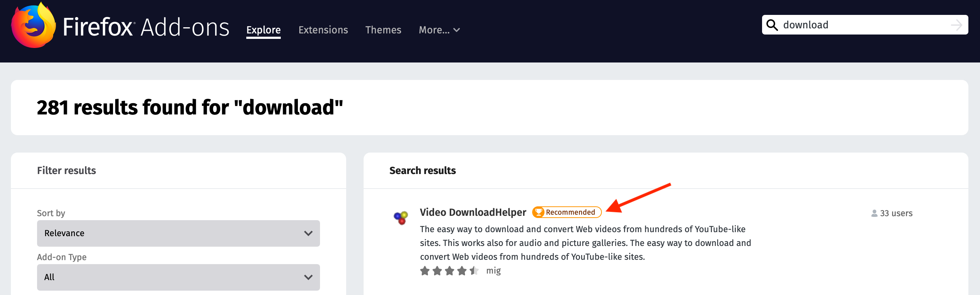
Task: Open the Themes section
Action: pyautogui.click(x=383, y=30)
